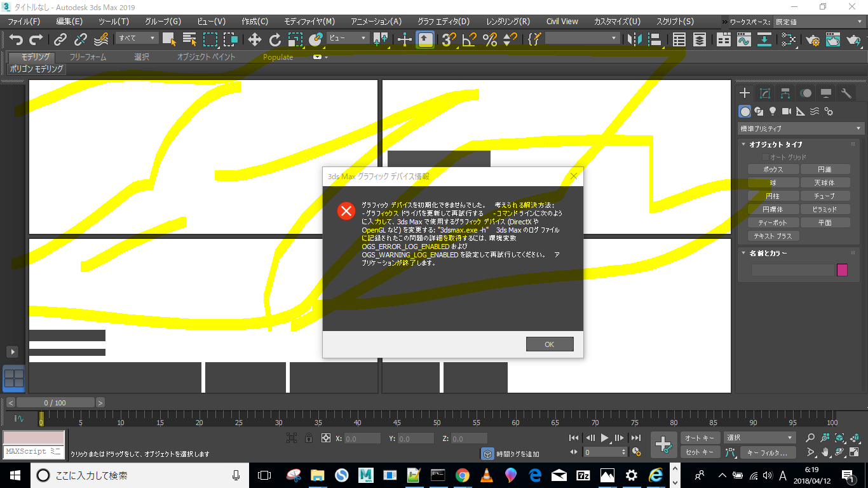868x488 pixels.
Task: Switch to the Populate ribbon tab
Action: tap(278, 57)
